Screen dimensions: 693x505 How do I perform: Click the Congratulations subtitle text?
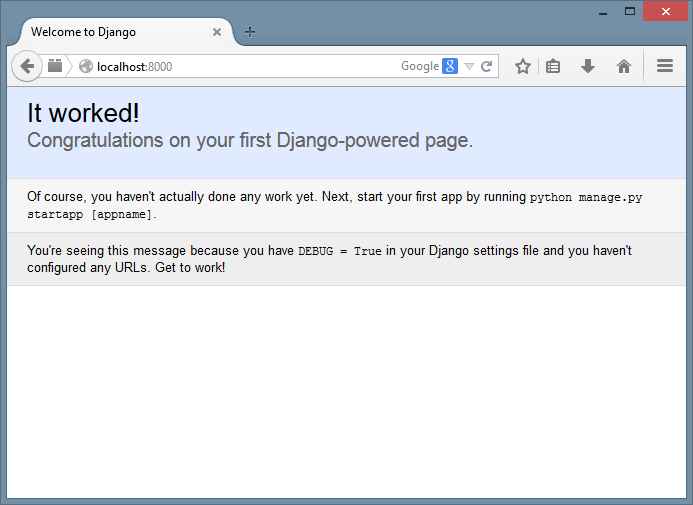[x=250, y=140]
